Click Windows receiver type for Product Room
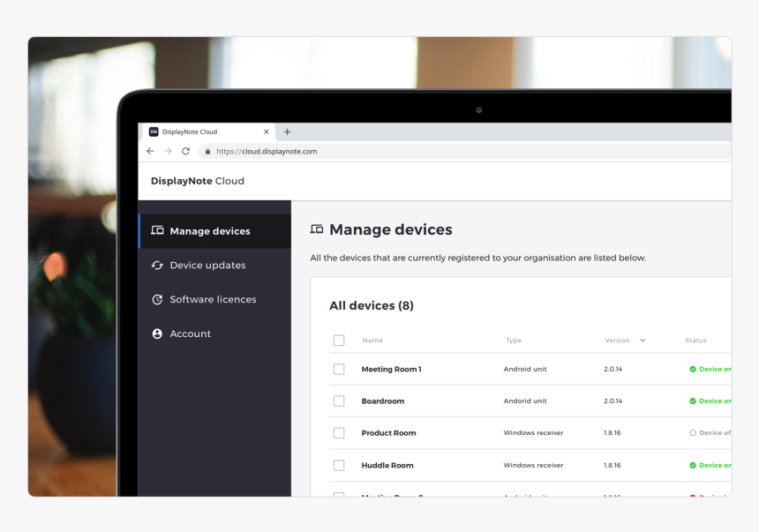Viewport: 759px width, 532px height. click(x=533, y=433)
